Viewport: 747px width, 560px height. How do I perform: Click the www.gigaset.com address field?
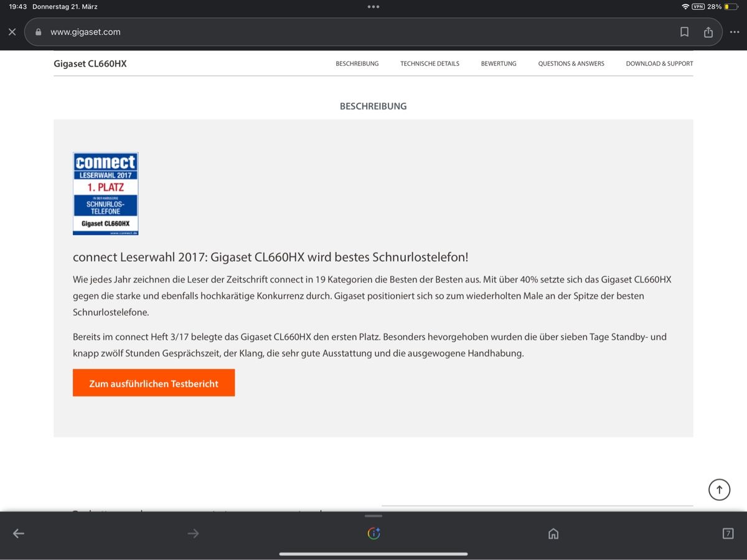click(x=373, y=32)
